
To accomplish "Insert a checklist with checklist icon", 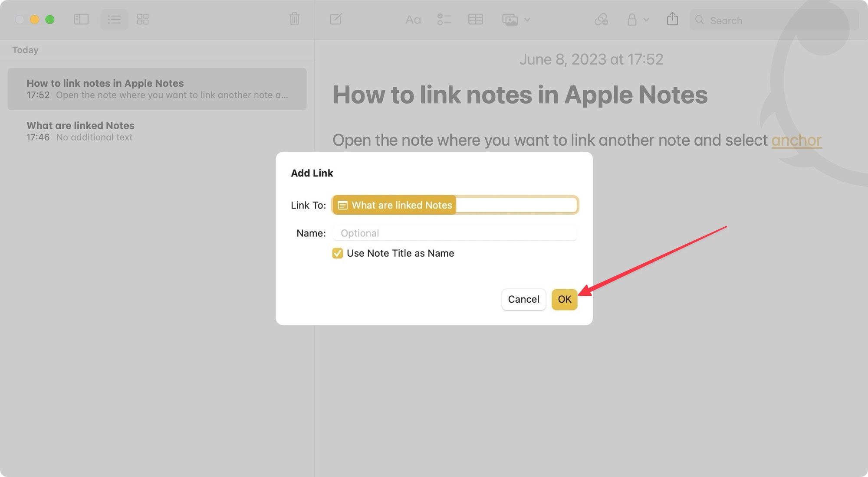I will pos(444,20).
